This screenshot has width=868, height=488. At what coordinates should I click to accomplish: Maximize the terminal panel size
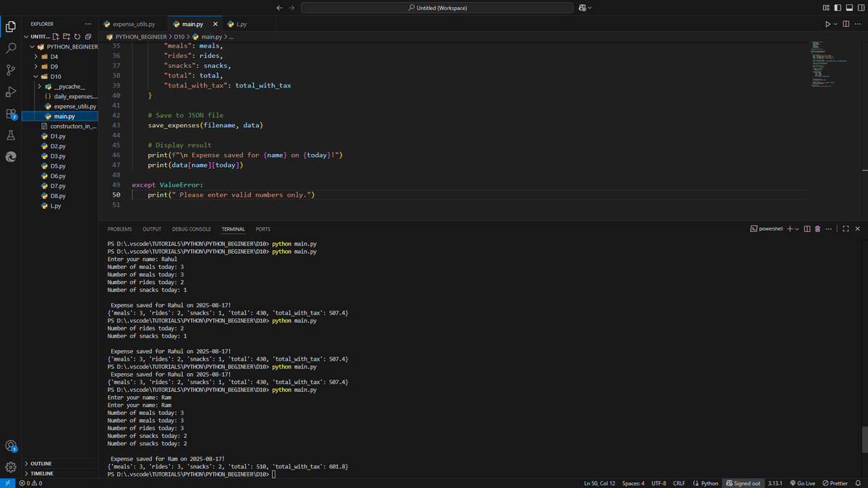[x=846, y=229]
